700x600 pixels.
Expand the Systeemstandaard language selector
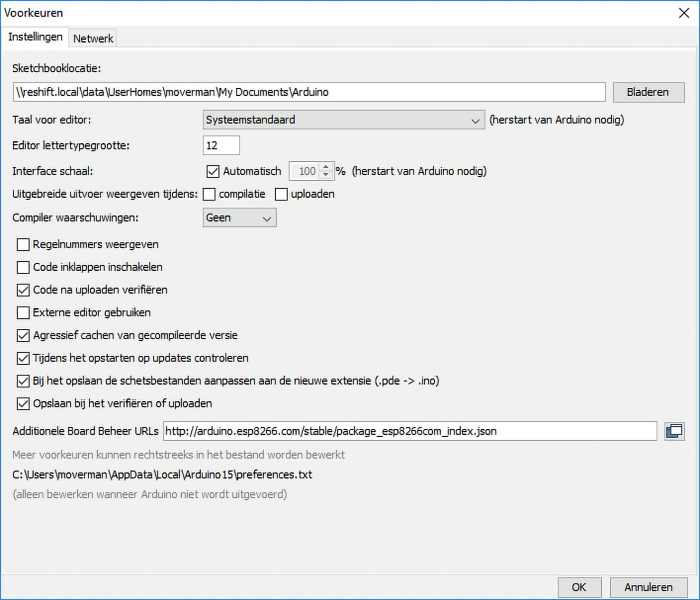pyautogui.click(x=475, y=120)
